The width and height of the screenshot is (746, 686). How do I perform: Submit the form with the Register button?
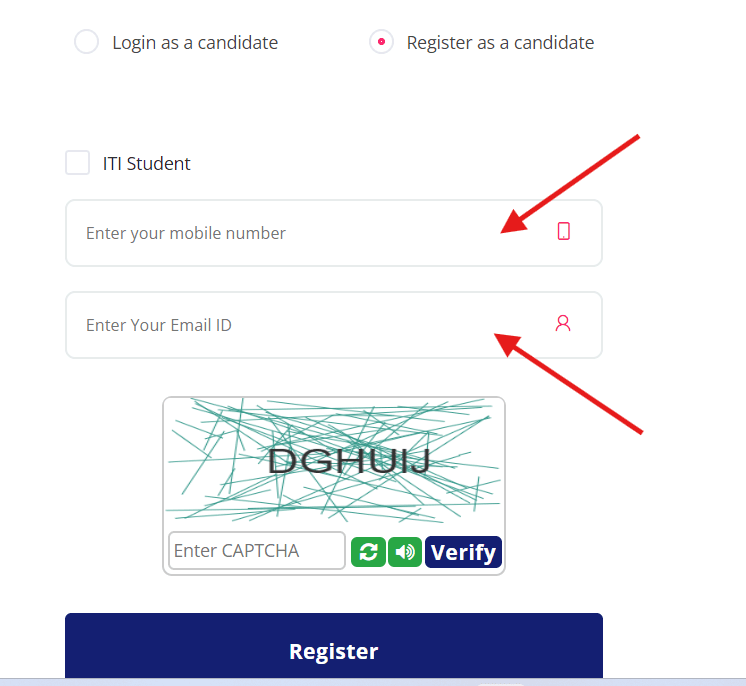[x=334, y=646]
